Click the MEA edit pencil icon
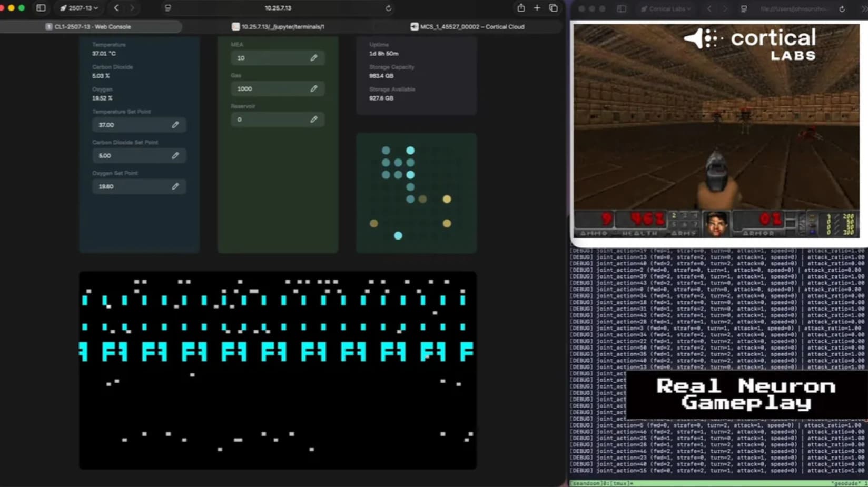This screenshot has width=868, height=487. click(x=314, y=58)
